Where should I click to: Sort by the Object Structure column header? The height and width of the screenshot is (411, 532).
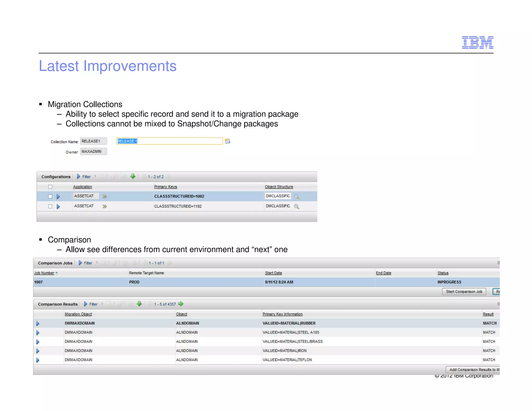[279, 187]
